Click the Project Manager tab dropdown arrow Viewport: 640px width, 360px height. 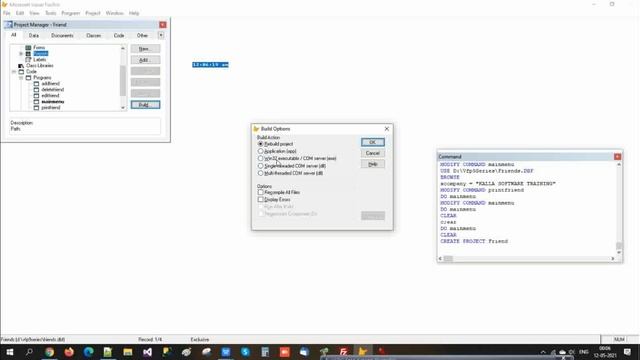pos(161,36)
